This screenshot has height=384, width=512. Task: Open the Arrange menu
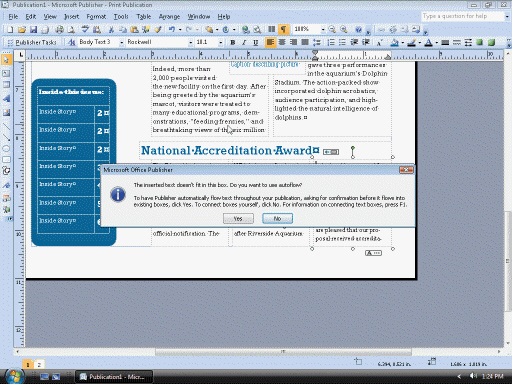169,17
